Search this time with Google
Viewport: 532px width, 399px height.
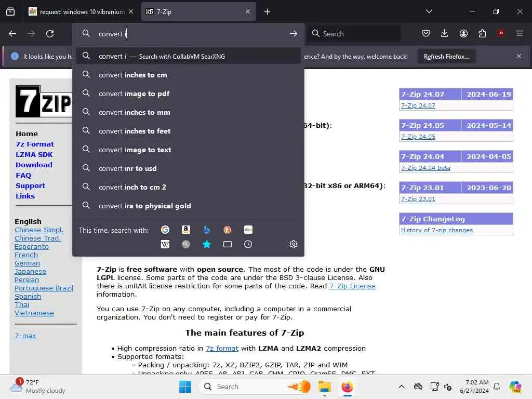click(x=165, y=230)
